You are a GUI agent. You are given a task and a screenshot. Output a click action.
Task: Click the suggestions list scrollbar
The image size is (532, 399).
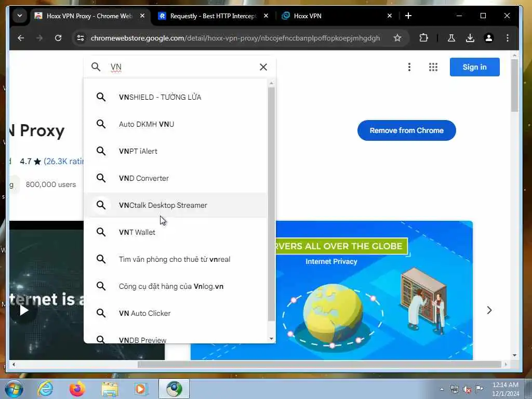point(271,204)
